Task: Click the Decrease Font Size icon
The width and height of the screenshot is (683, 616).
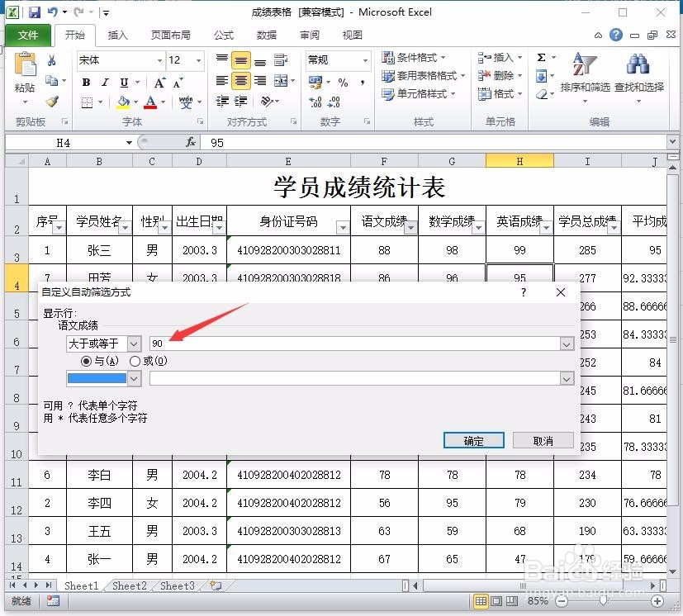Action: [x=178, y=83]
